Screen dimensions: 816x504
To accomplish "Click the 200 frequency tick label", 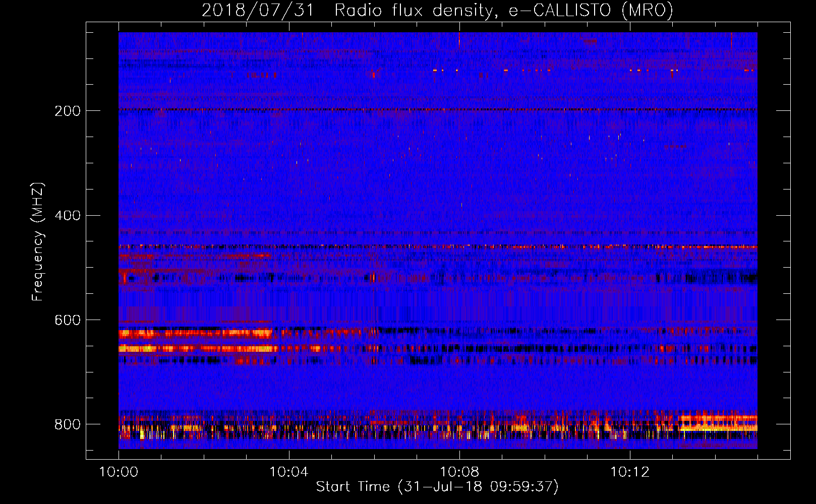I will click(x=68, y=111).
